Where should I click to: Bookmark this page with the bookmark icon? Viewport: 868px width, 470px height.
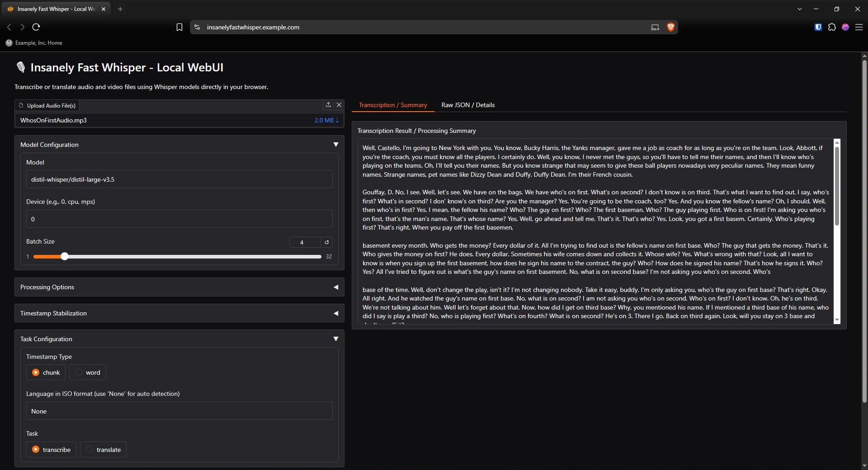click(179, 27)
